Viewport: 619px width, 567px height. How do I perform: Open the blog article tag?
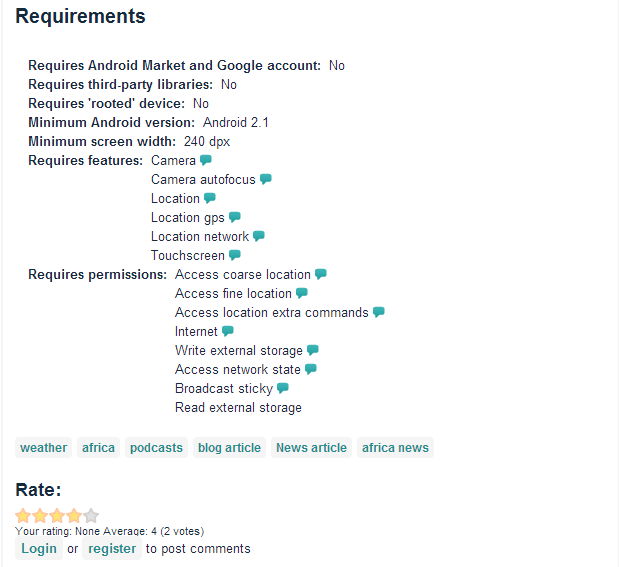pos(229,448)
